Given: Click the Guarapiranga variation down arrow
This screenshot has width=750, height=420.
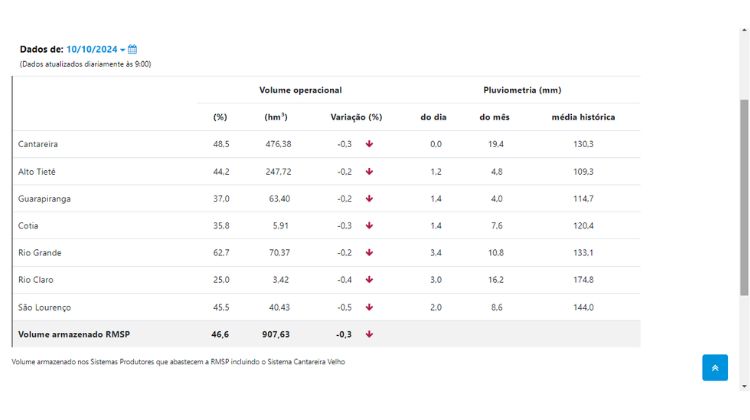Looking at the screenshot, I should tap(369, 198).
